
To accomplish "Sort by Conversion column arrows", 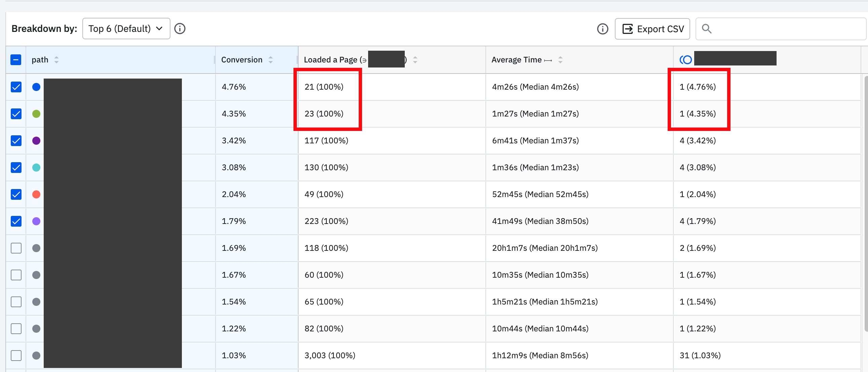I will (271, 59).
